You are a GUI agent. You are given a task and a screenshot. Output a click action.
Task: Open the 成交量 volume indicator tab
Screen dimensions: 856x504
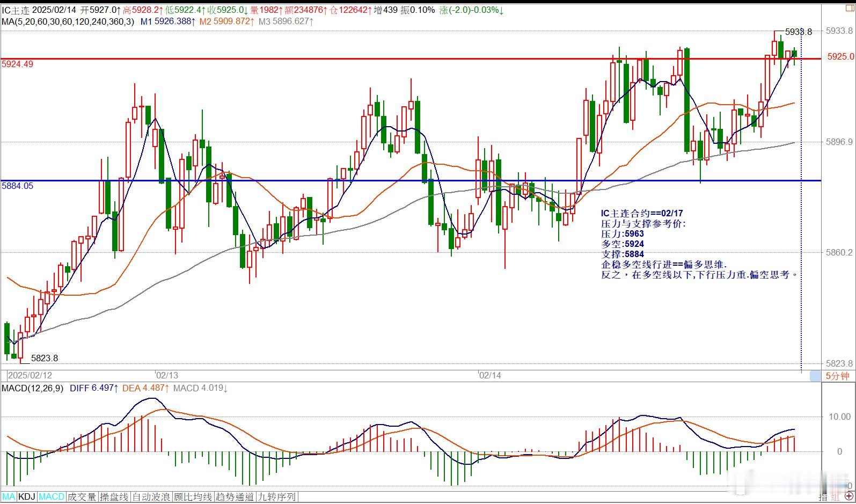(82, 497)
